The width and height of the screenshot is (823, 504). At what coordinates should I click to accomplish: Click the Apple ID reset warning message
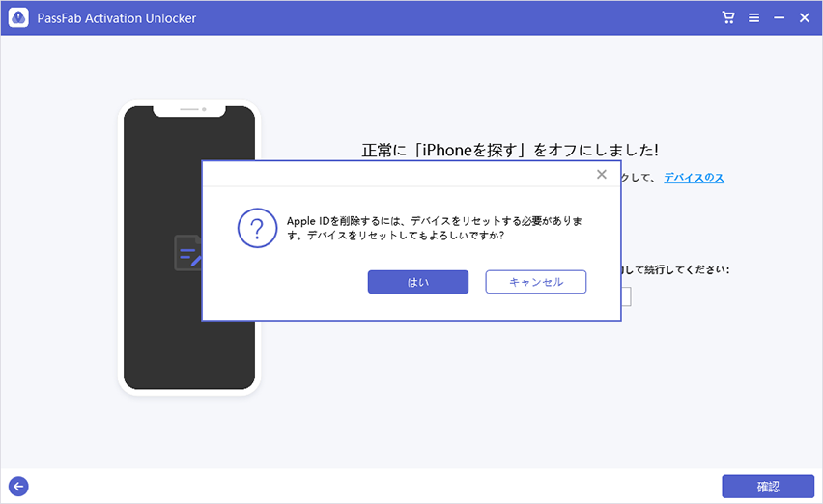click(434, 228)
